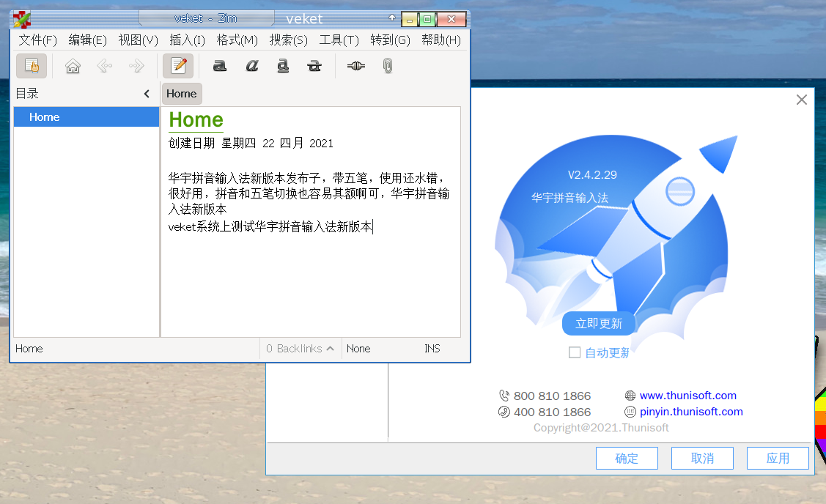826x504 pixels.
Task: Open pinyin.thunisoft.com link
Action: point(691,412)
